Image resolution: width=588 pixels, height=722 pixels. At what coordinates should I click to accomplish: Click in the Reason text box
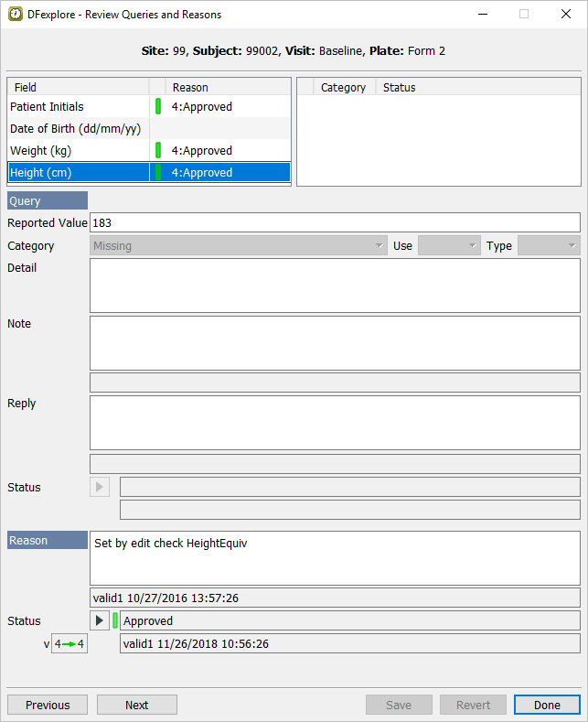[x=335, y=558]
